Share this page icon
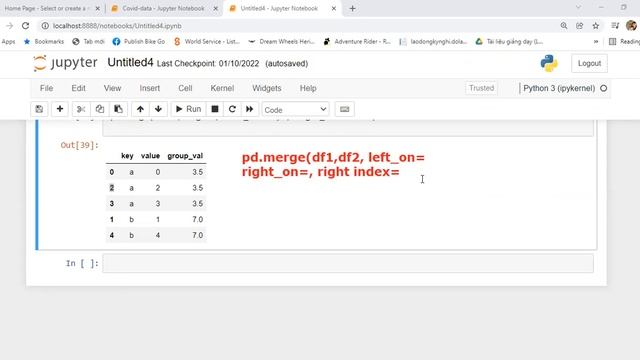Viewport: 640px width, 360px height. [580, 26]
